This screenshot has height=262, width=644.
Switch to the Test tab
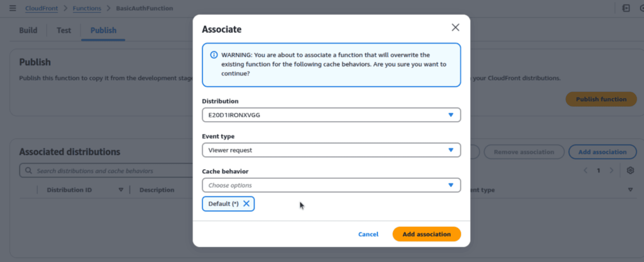pyautogui.click(x=64, y=30)
